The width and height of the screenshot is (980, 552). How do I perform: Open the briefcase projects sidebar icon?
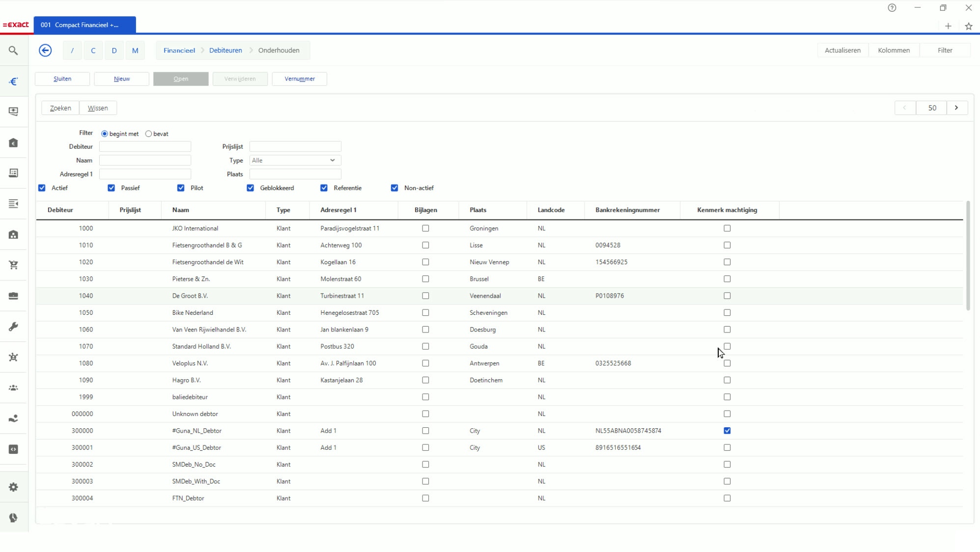coord(13,296)
